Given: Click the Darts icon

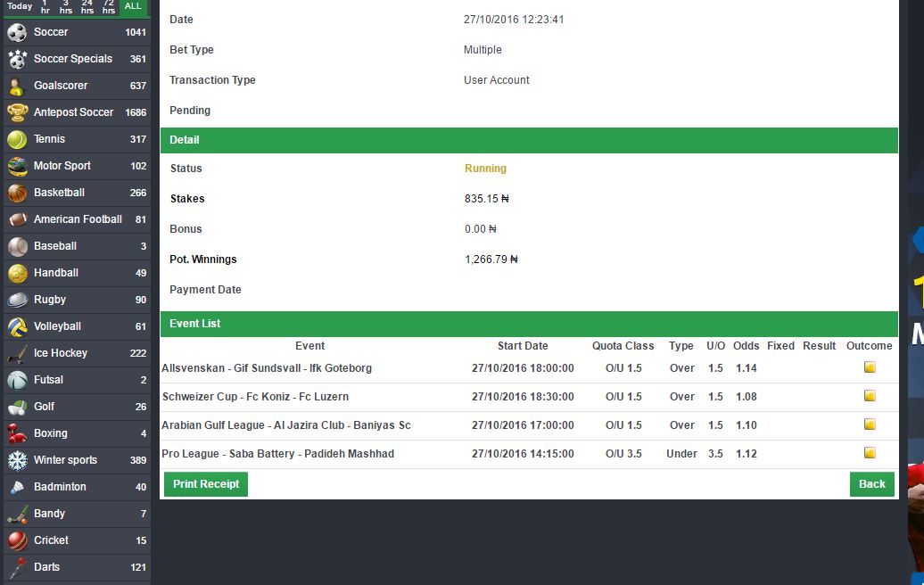Looking at the screenshot, I should (17, 567).
